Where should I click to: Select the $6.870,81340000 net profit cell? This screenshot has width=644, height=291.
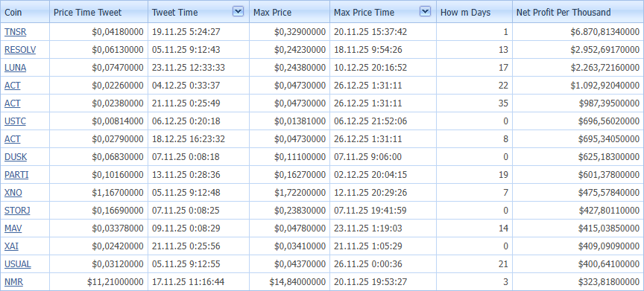(x=578, y=32)
